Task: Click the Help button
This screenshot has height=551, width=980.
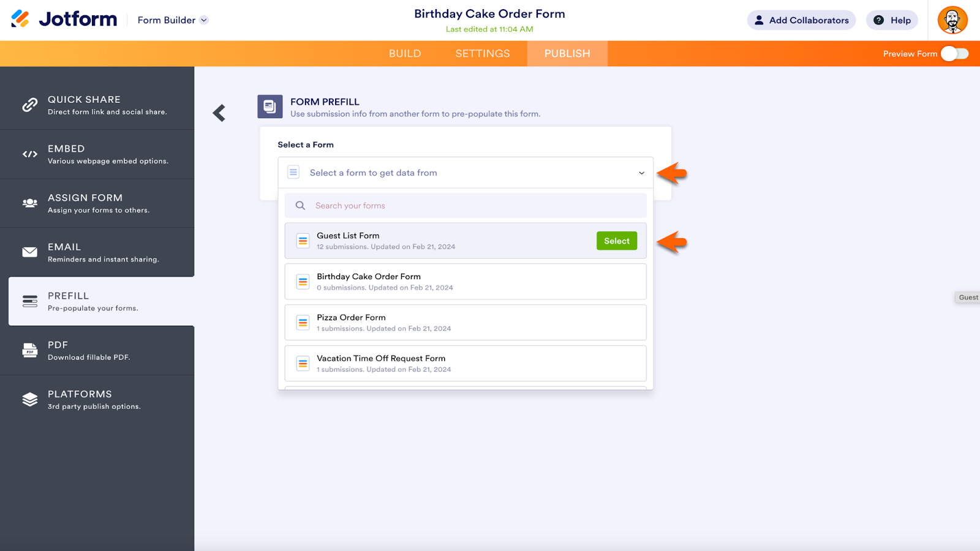Action: click(x=892, y=20)
